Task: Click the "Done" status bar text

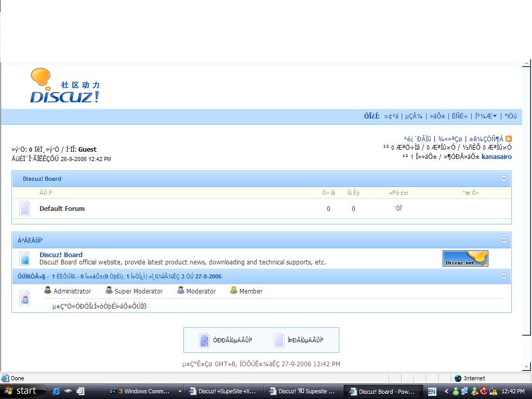Action: tap(17, 378)
